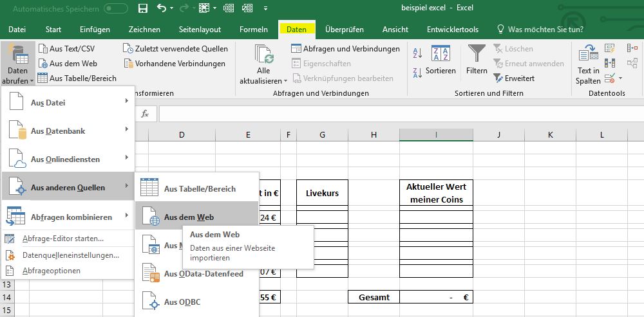Switch to the Formeln ribbon tab
Screen dimensions: 644x317
(253, 30)
